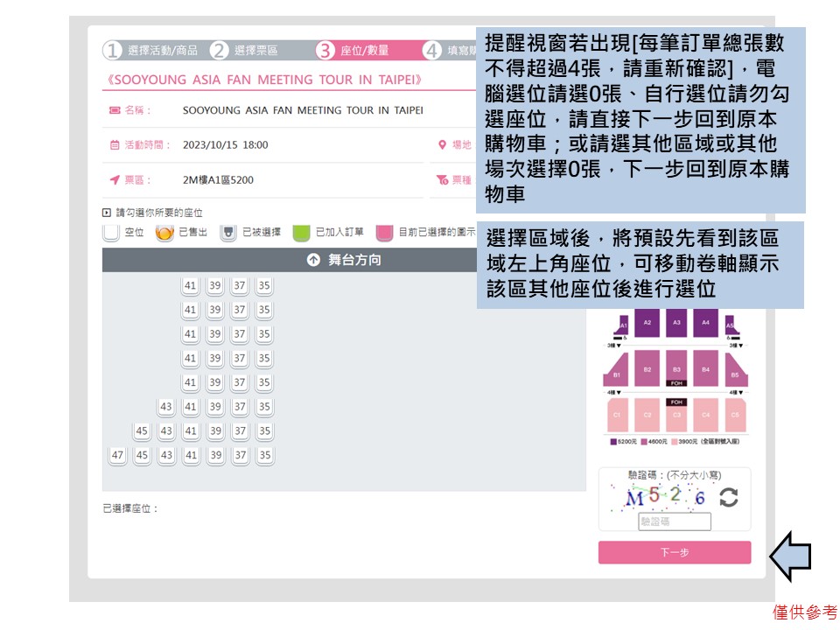Click the 已被選擇 taken seat legend icon

228,233
